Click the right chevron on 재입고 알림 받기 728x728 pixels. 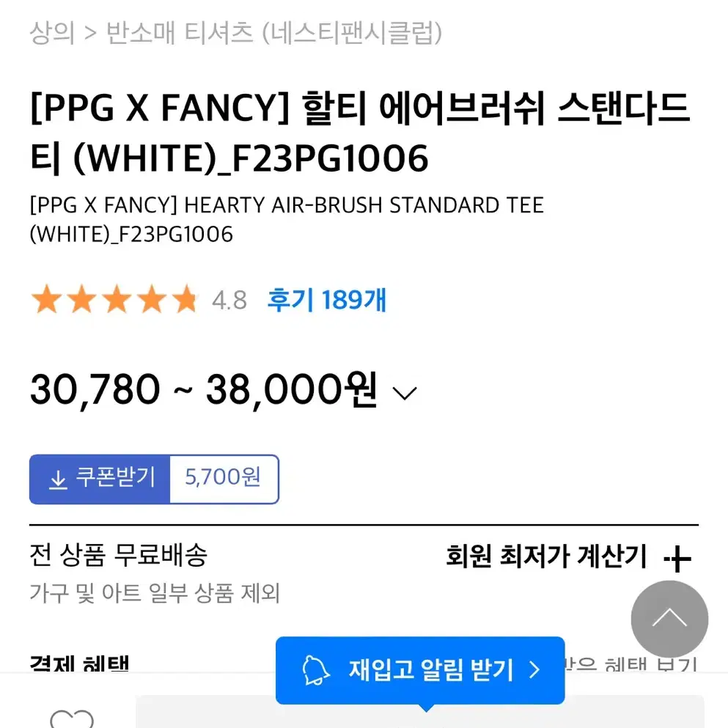pos(535,670)
